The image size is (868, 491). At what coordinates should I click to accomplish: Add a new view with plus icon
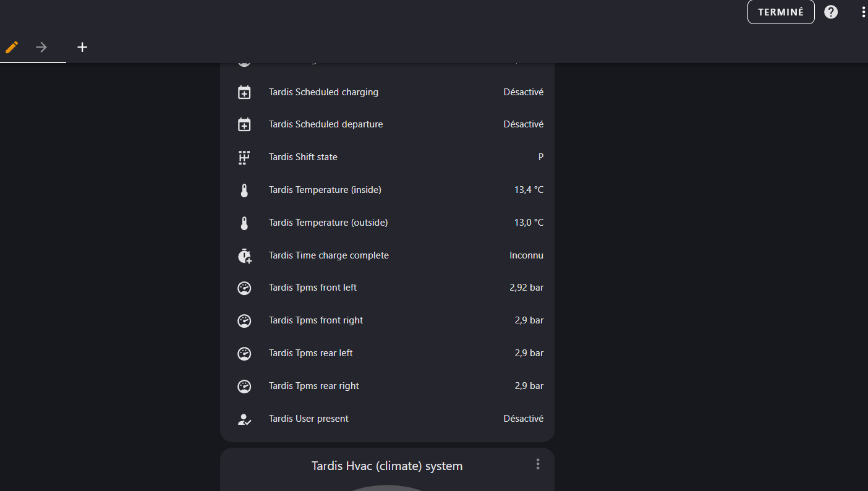82,47
